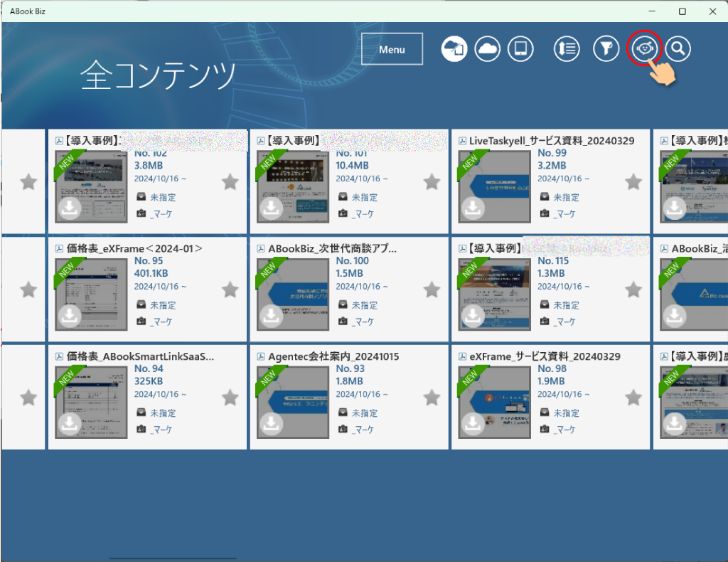The height and width of the screenshot is (562, 728).
Task: Open the filter funnel icon
Action: click(x=606, y=48)
